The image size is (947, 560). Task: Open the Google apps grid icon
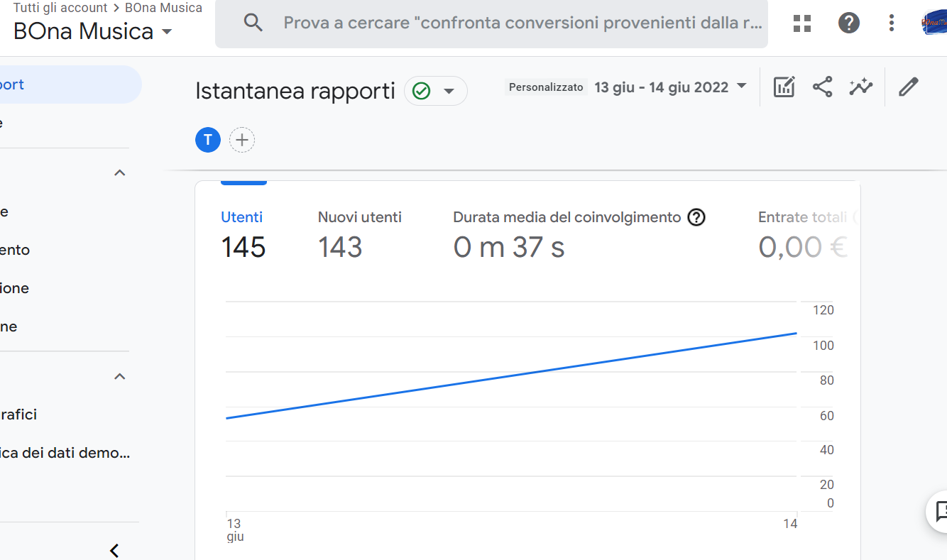click(x=802, y=23)
